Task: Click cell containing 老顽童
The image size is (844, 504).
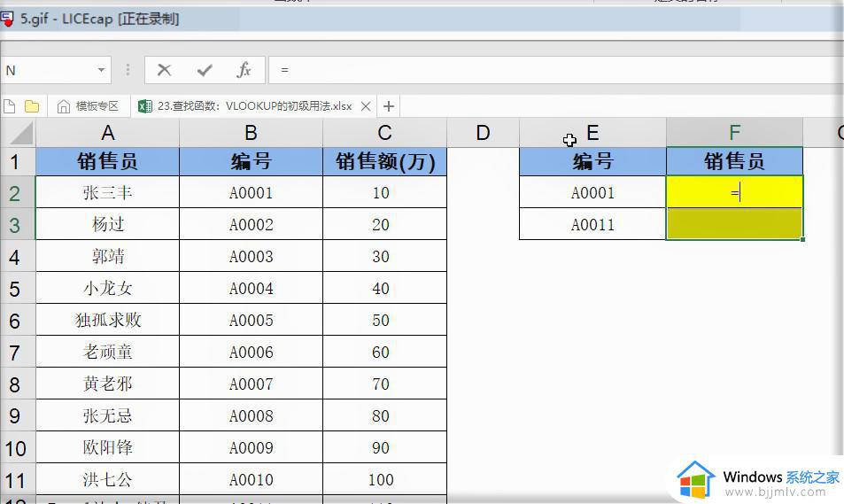Action: (108, 353)
